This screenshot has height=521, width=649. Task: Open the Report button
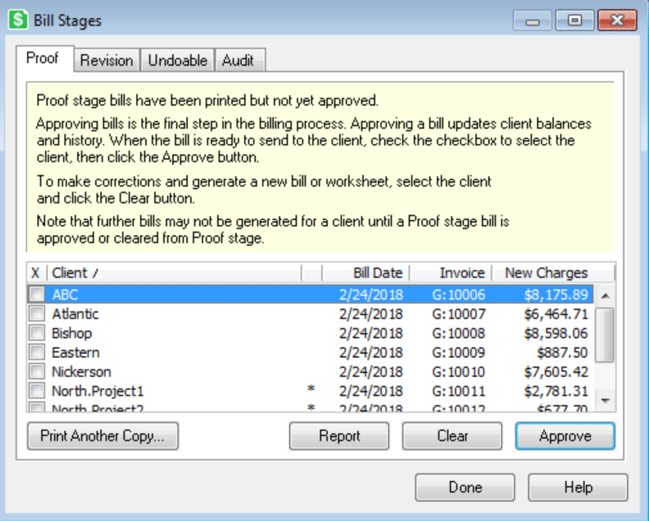(339, 436)
